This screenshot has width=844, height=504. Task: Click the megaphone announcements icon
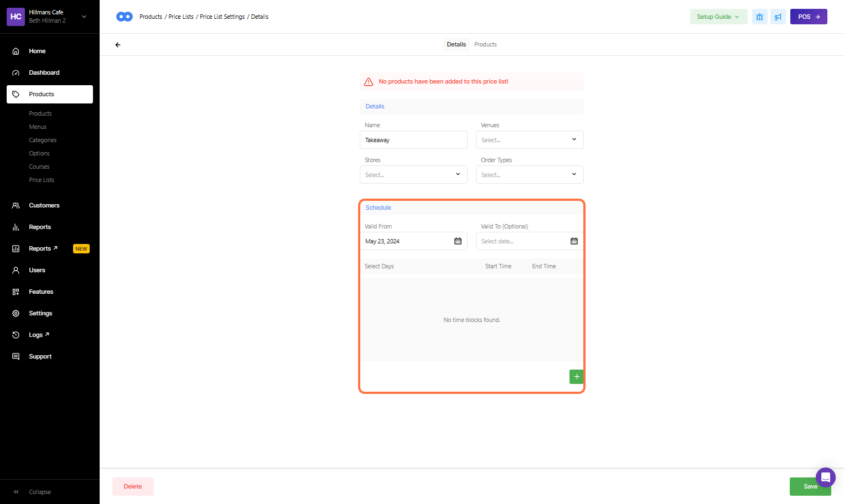778,17
